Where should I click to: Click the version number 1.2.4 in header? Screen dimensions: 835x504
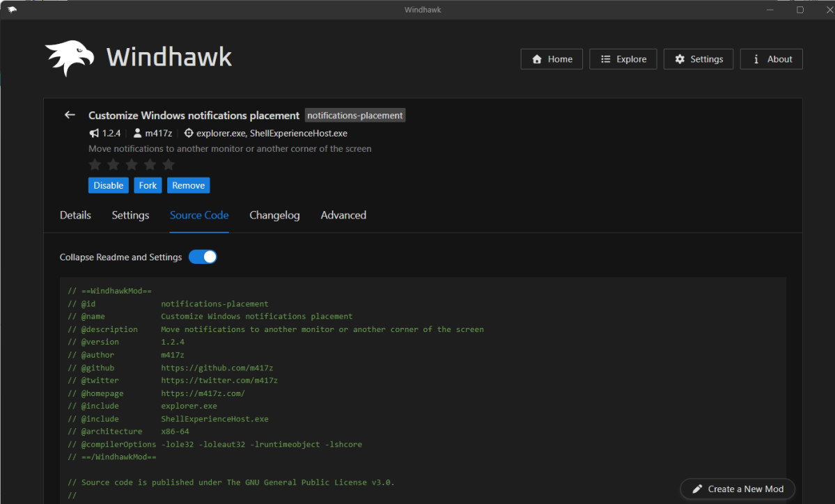pyautogui.click(x=111, y=133)
